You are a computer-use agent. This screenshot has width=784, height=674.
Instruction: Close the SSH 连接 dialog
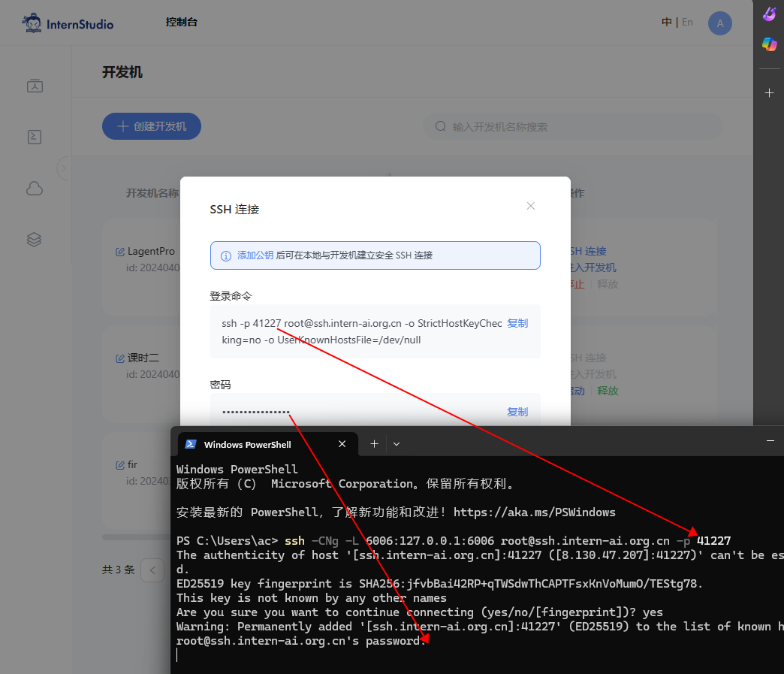531,206
